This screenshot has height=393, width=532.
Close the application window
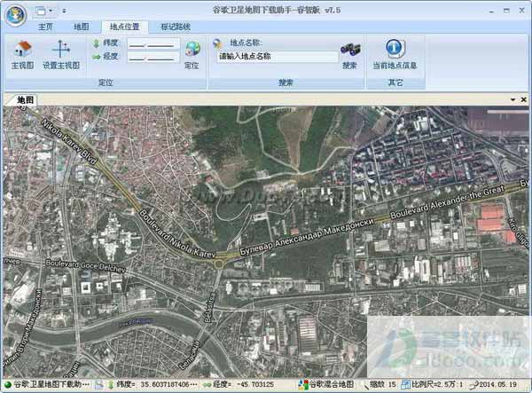point(522,11)
